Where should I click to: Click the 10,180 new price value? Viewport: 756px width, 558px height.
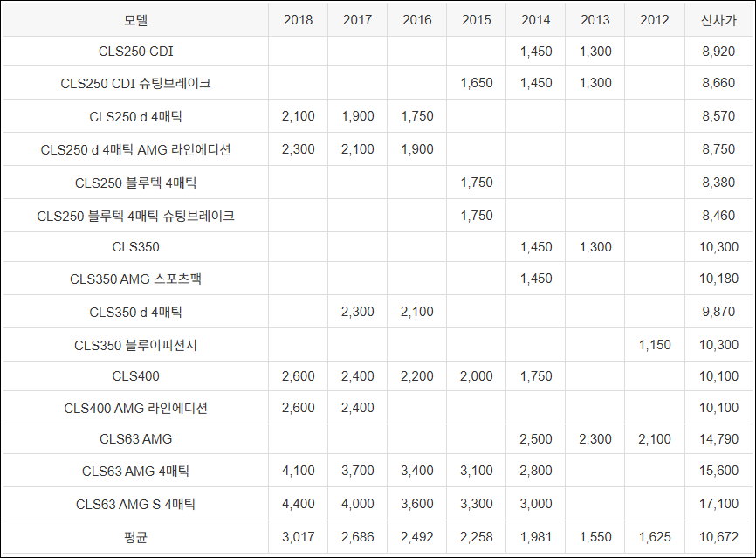coord(718,279)
